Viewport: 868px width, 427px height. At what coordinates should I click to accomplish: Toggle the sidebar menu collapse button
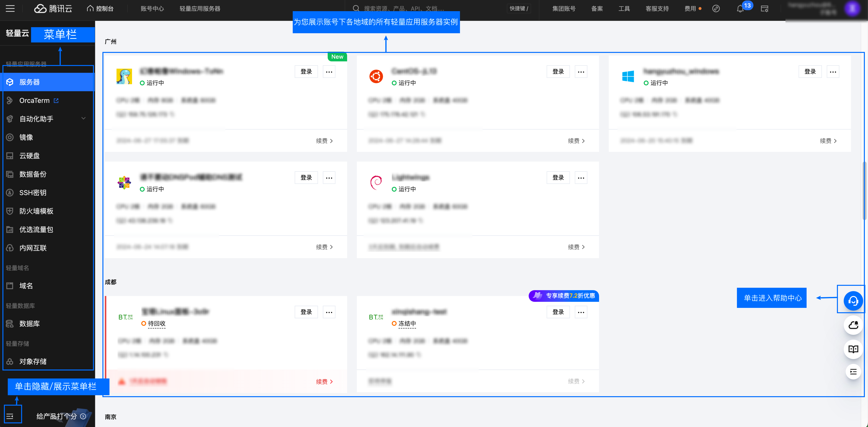10,416
